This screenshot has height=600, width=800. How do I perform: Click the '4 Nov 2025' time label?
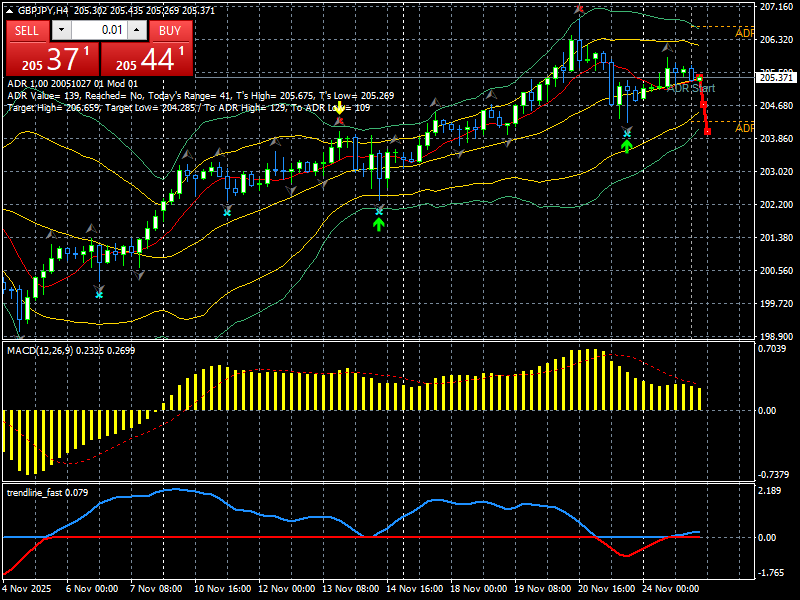[27, 589]
